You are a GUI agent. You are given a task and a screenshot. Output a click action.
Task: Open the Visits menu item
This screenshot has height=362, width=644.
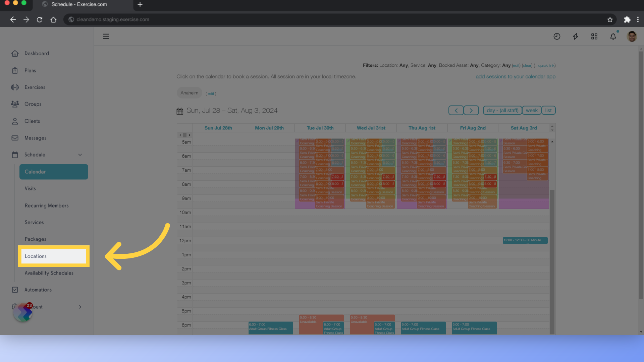pyautogui.click(x=30, y=189)
